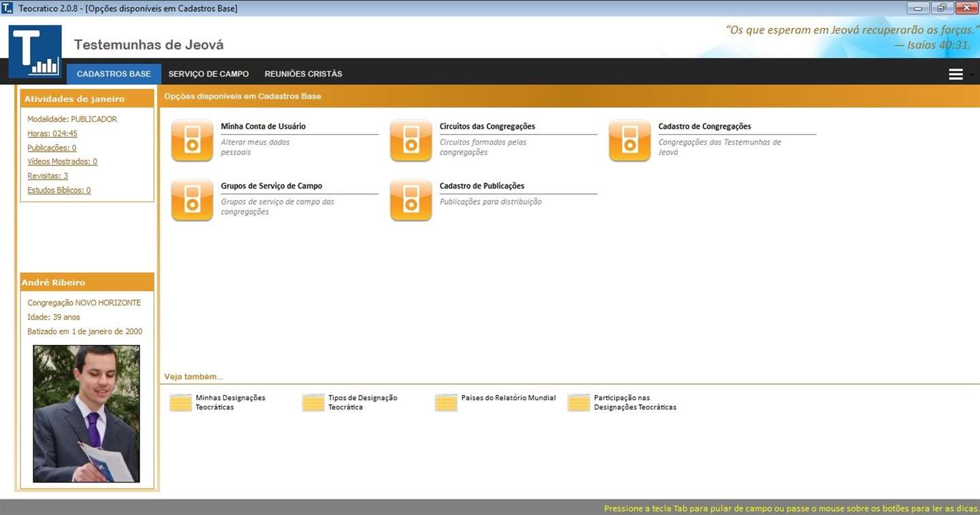Click the Isaías 40:31 scripture reference

932,45
